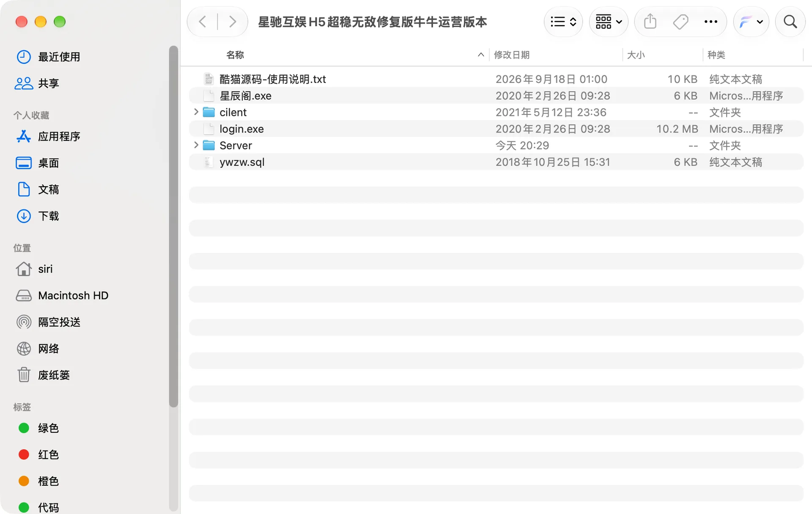This screenshot has width=812, height=514.
Task: Click the cilent folder icon
Action: click(209, 112)
